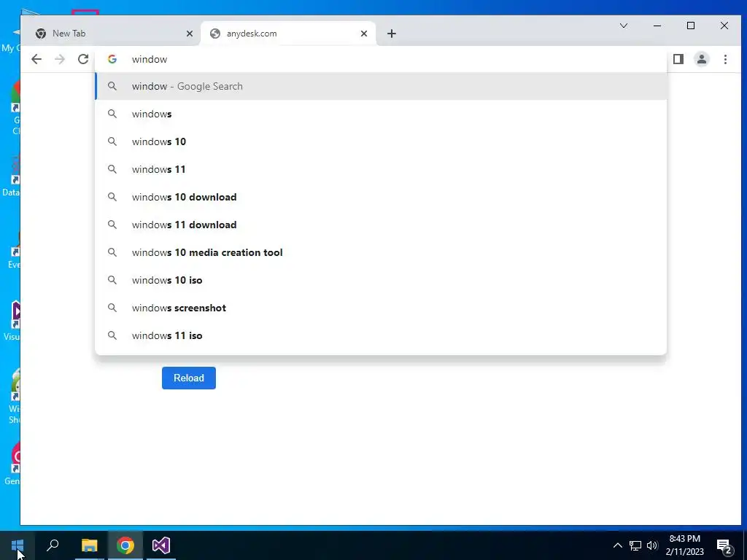Choose 'windows 10 download' suggestion

[381, 197]
